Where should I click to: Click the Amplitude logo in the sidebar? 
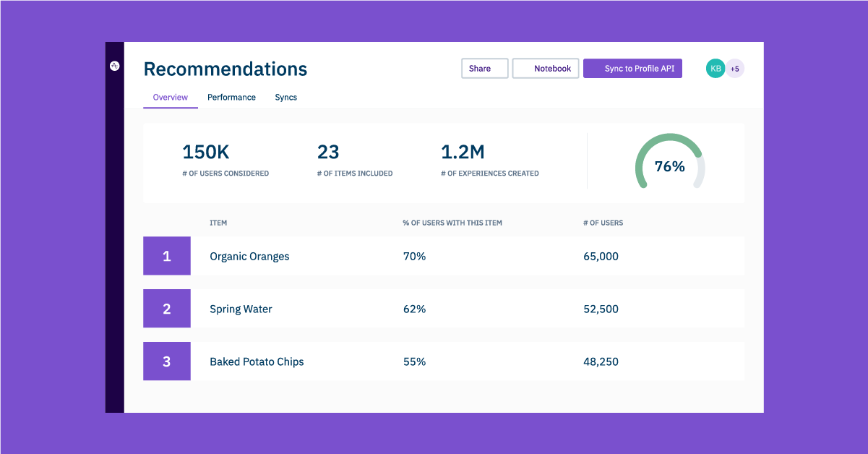[115, 66]
